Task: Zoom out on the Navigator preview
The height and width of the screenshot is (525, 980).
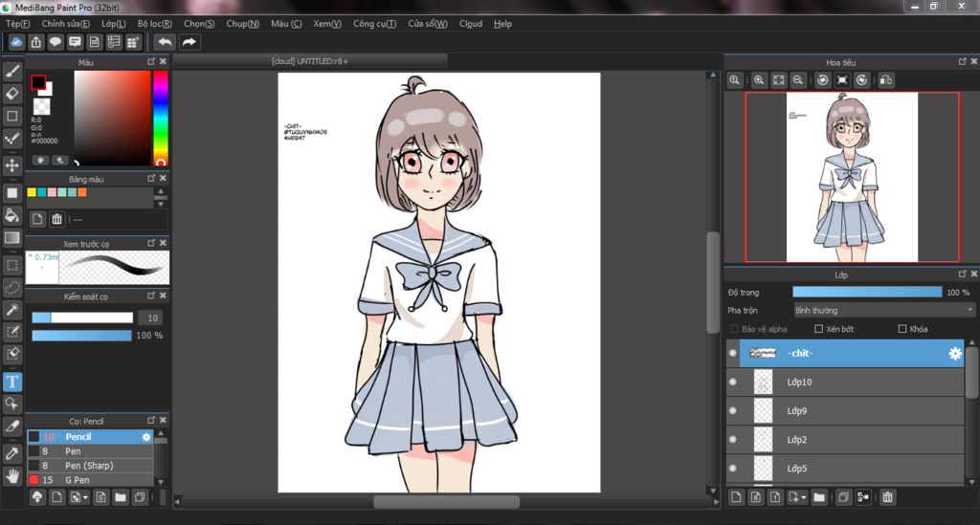Action: coord(798,80)
